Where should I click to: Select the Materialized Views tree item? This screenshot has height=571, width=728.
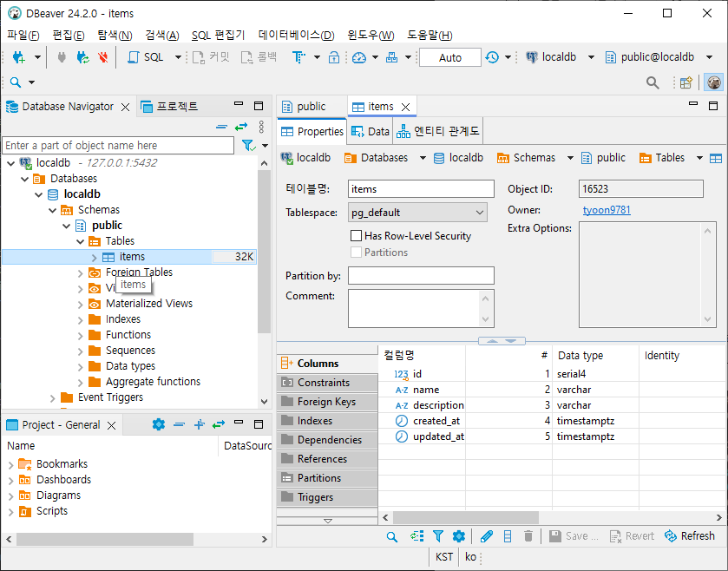[x=149, y=304]
